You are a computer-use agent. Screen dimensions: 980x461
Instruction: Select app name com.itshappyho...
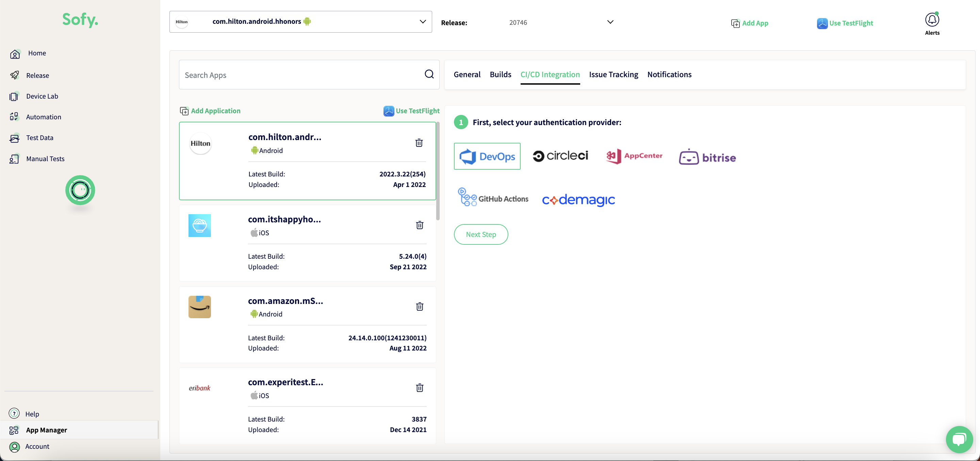click(284, 219)
